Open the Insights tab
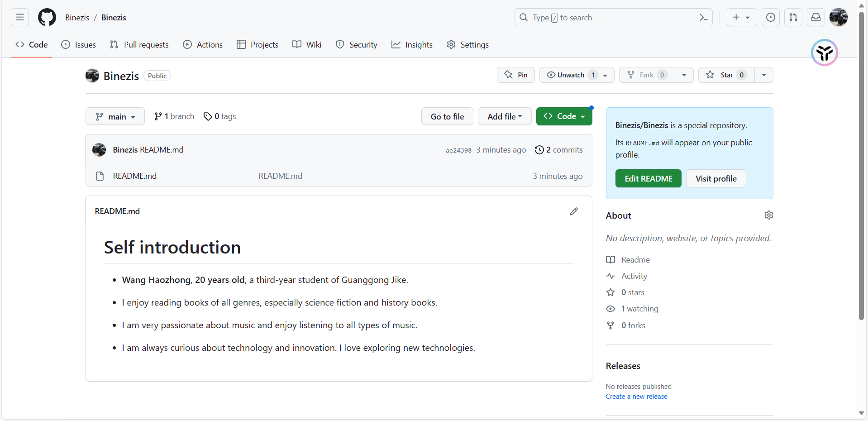 pyautogui.click(x=412, y=45)
